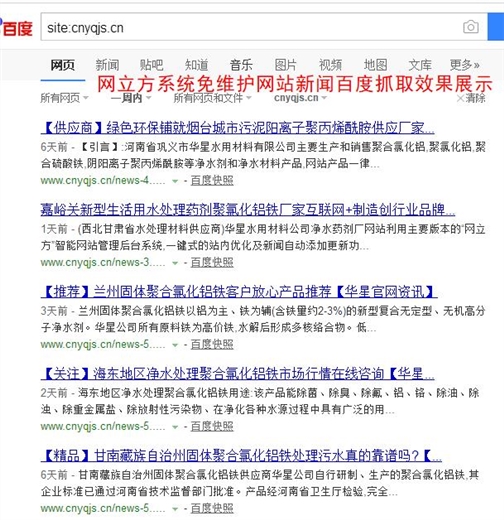Click the camera image search icon

coord(471,27)
